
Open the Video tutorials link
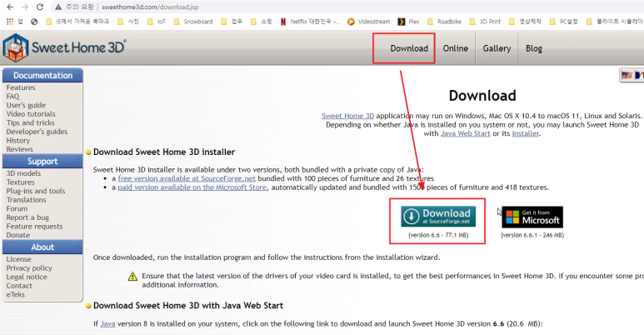coord(31,114)
